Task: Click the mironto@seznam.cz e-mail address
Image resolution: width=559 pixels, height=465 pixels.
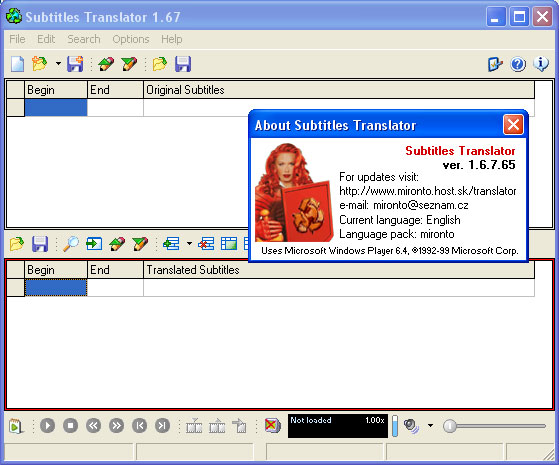Action: point(421,205)
